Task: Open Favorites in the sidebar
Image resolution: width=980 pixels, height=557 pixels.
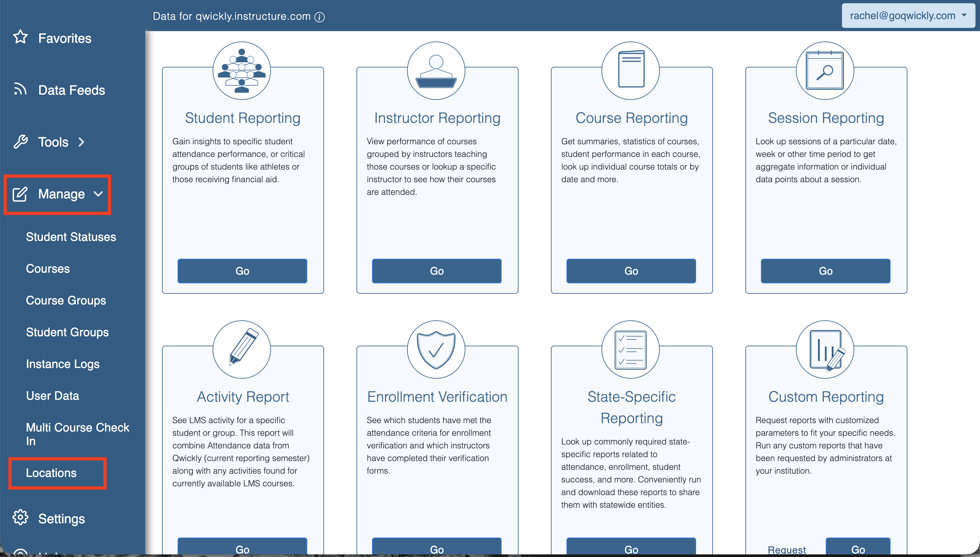Action: (x=64, y=38)
